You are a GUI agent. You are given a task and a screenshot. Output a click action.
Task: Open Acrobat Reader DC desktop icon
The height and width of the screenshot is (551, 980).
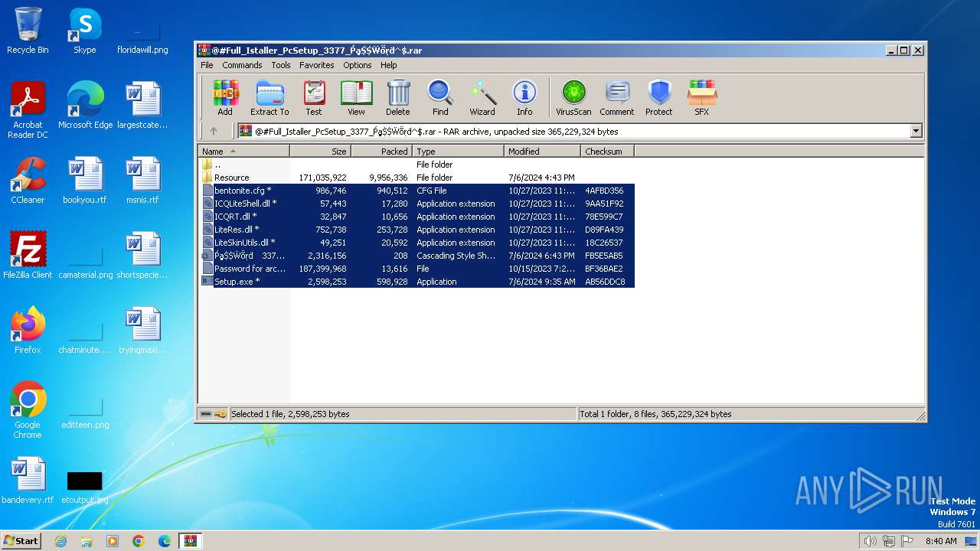pos(28,110)
